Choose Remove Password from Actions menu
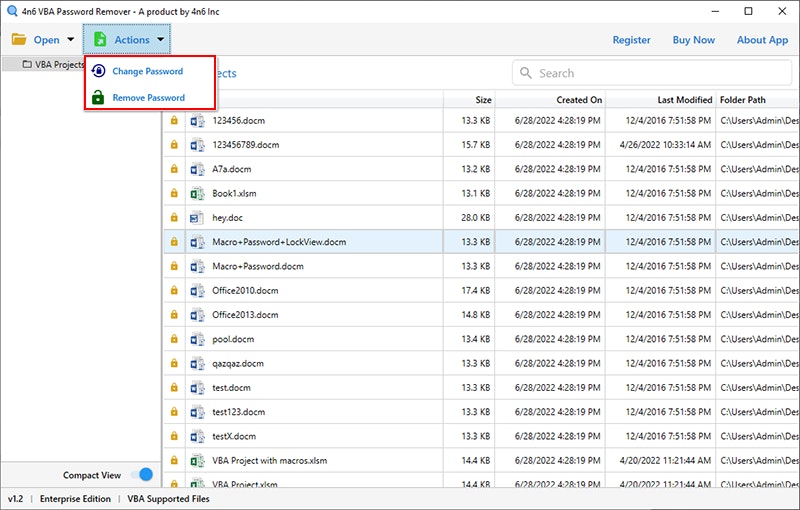Viewport: 800px width, 510px height. pos(148,98)
